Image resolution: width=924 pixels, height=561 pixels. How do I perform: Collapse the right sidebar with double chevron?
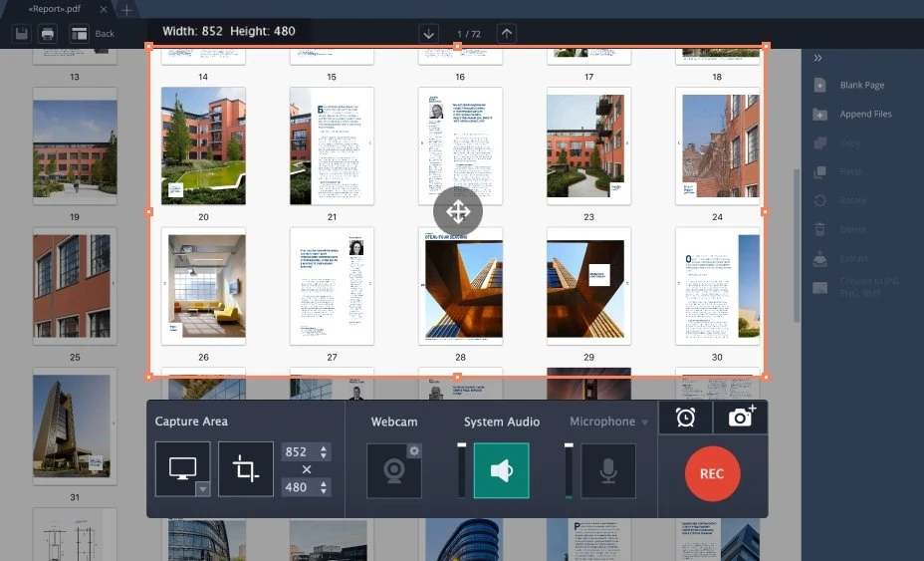(817, 58)
